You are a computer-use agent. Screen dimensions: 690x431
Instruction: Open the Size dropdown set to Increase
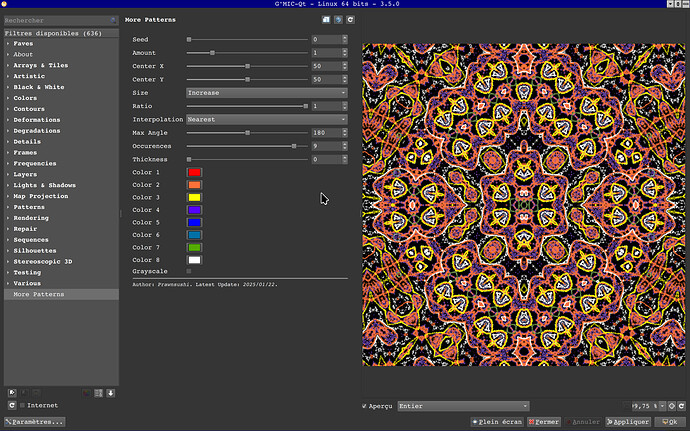267,92
